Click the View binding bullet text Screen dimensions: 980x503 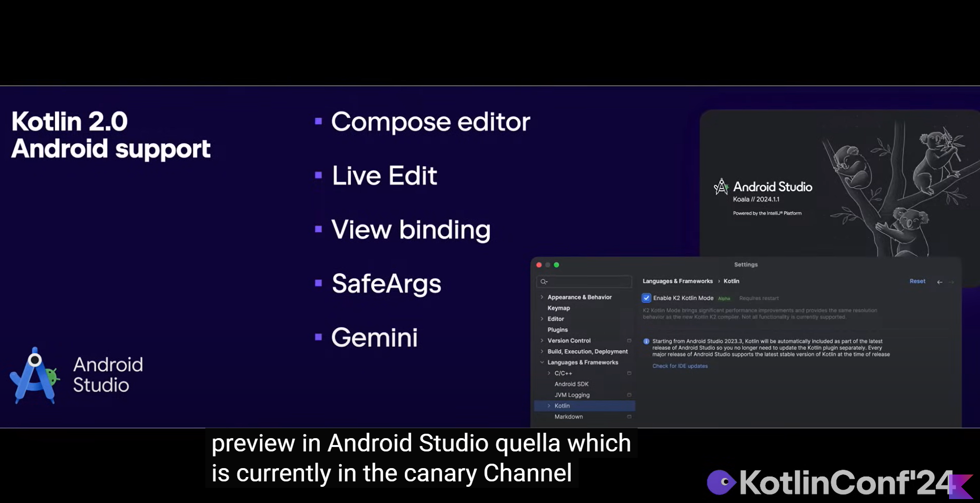click(x=411, y=230)
